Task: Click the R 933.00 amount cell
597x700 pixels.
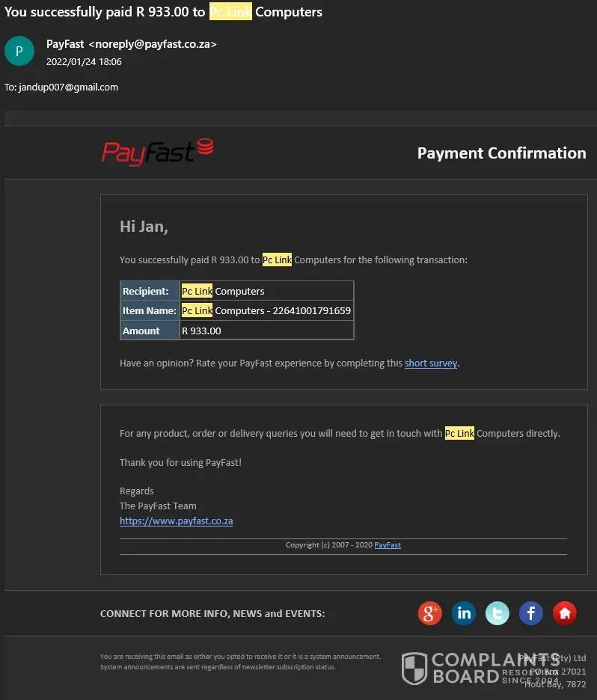Action: pos(266,331)
